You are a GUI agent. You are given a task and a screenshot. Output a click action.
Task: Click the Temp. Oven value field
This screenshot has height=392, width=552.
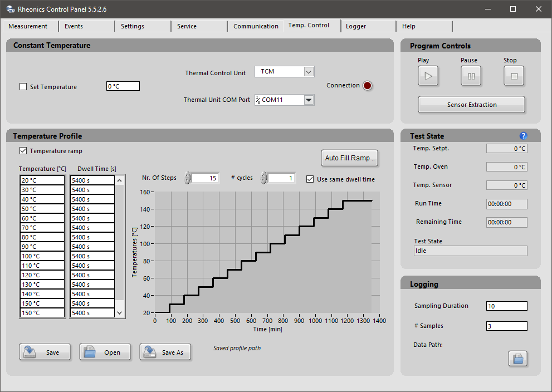tap(506, 167)
